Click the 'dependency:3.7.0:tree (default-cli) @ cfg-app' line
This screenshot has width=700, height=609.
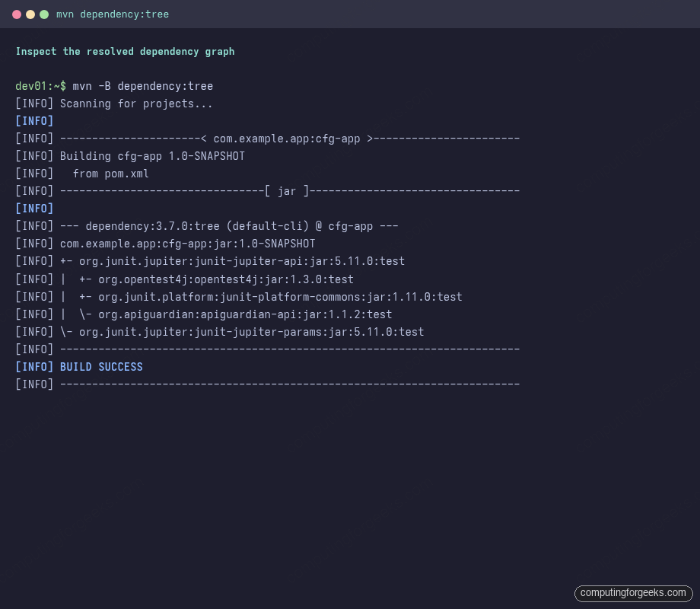coord(229,227)
